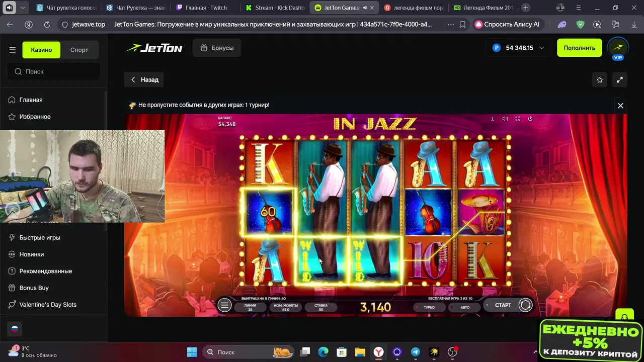Screen dimensions: 644x362
Task: Open Главная in the sidebar
Action: pos(31,100)
